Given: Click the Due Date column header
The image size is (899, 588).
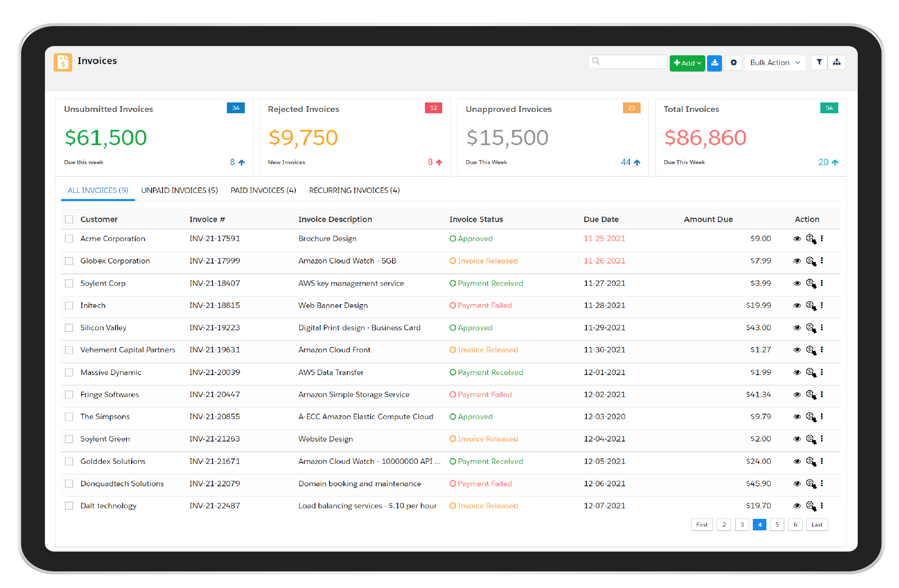Looking at the screenshot, I should (x=601, y=219).
